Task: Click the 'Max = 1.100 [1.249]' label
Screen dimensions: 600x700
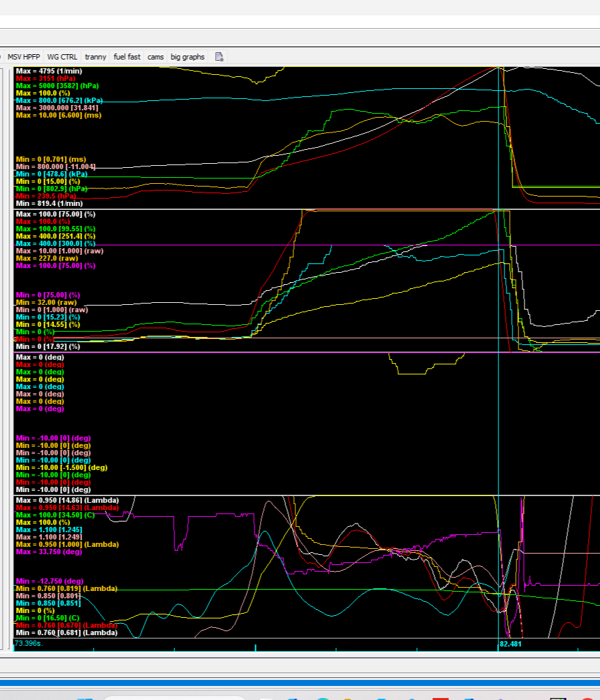Action: pos(49,537)
